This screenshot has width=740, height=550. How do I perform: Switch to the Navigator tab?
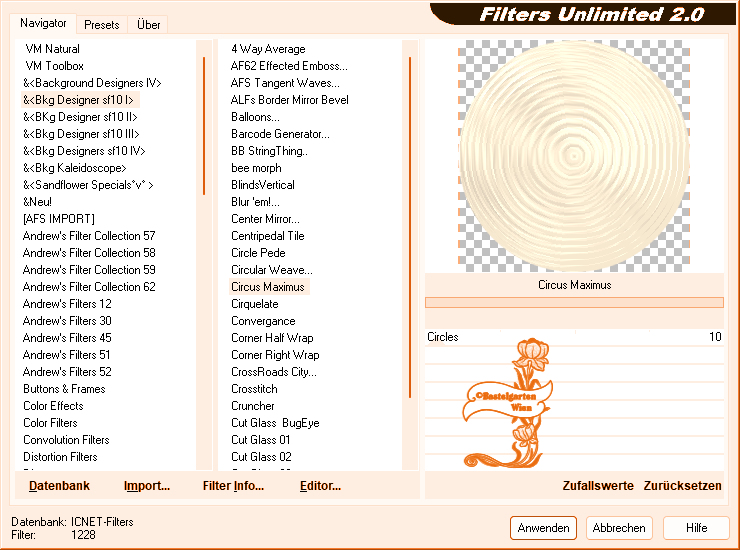[43, 23]
